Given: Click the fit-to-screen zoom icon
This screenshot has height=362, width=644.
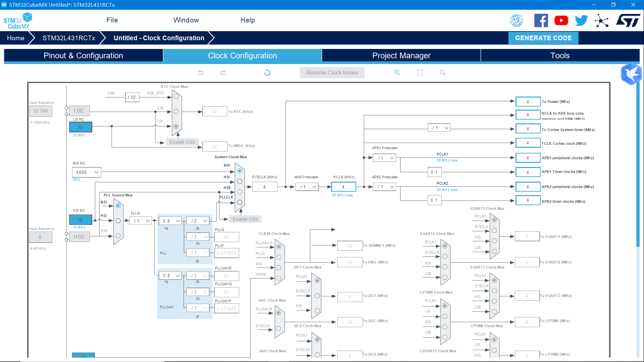Looking at the screenshot, I should (x=420, y=72).
